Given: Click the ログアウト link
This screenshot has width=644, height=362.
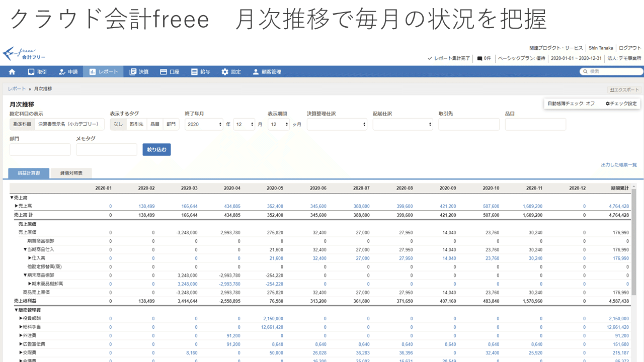Looking at the screenshot, I should click(x=630, y=48).
